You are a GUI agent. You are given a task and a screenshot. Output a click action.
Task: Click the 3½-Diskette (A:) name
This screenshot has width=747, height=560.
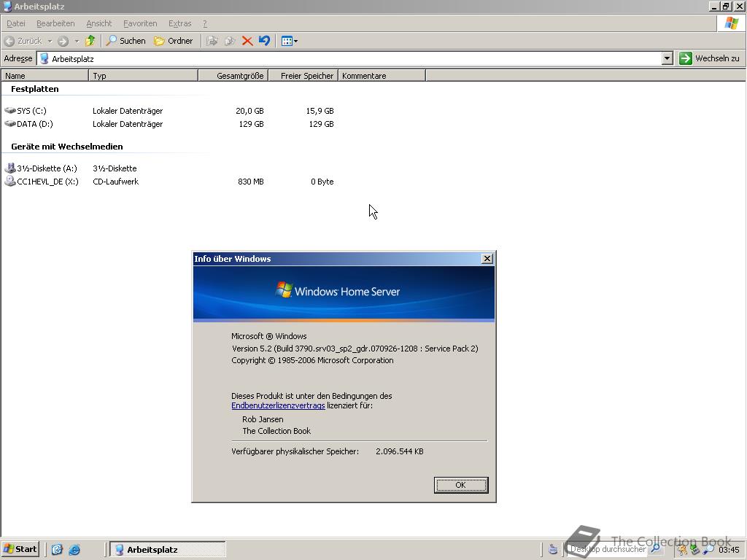(47, 168)
